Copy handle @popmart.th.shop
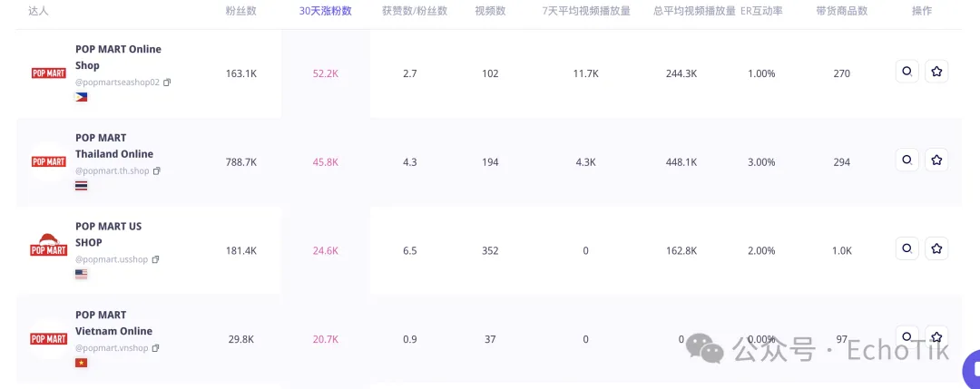This screenshot has width=980, height=389. coord(157,171)
